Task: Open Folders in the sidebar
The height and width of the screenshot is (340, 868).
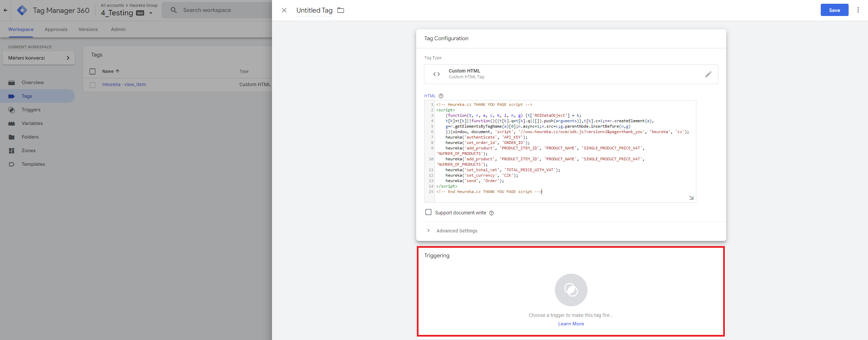Action: pyautogui.click(x=30, y=137)
